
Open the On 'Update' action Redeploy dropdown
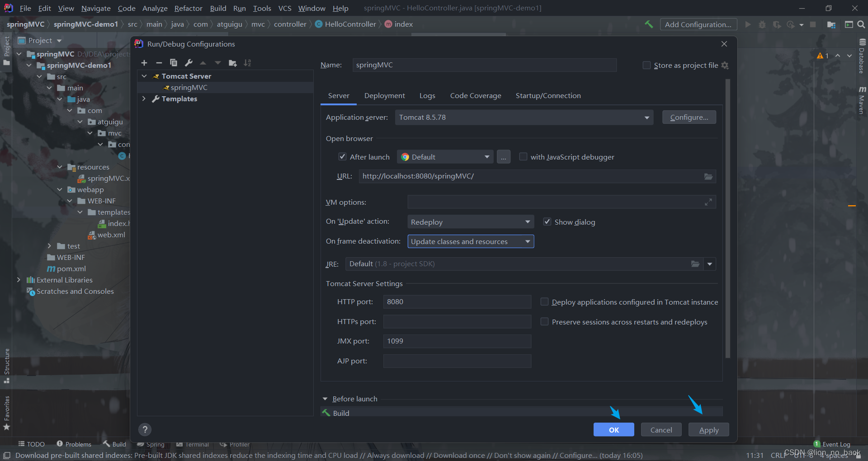coord(471,222)
